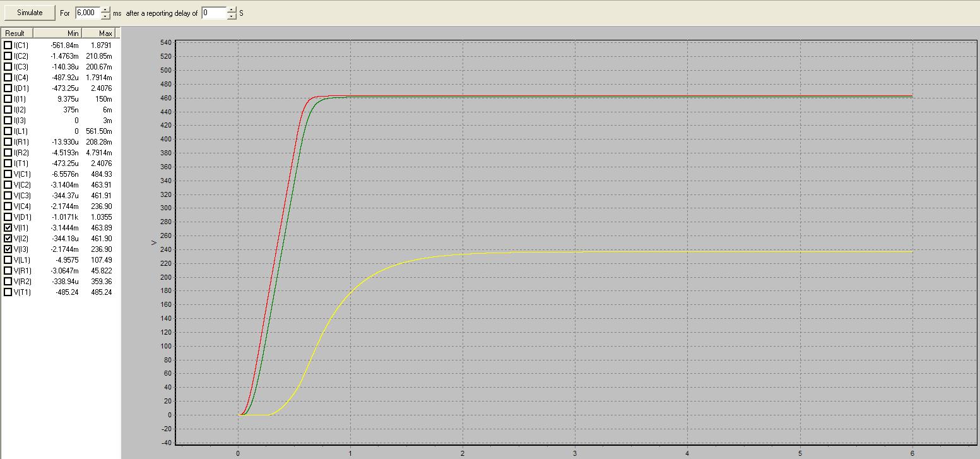This screenshot has height=459, width=980.
Task: Enable the I(C4) trace checkbox
Action: (8, 78)
